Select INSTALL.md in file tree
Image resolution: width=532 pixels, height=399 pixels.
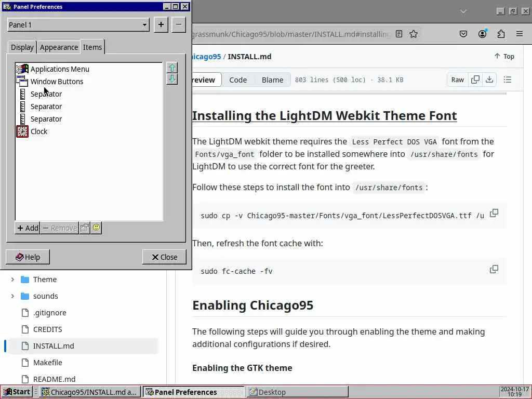(83, 346)
